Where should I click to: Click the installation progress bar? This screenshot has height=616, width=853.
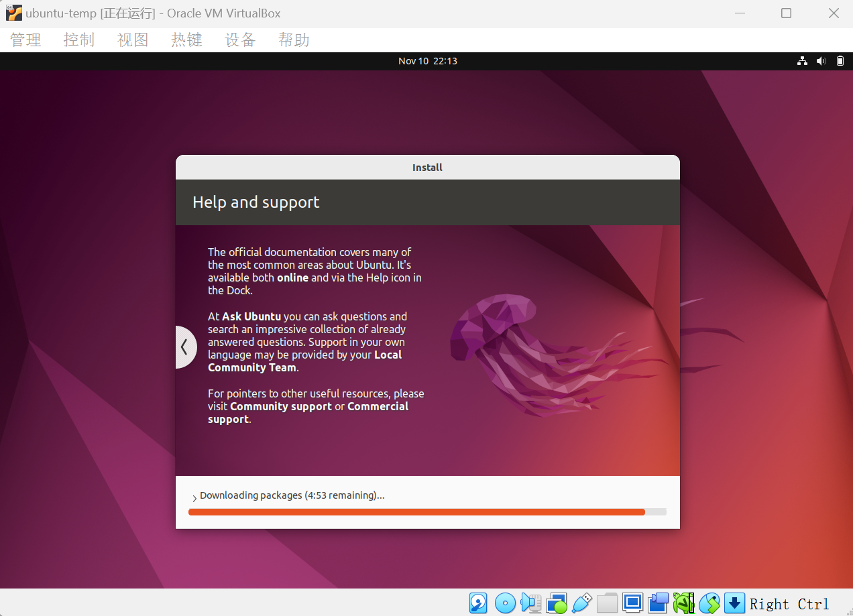428,512
